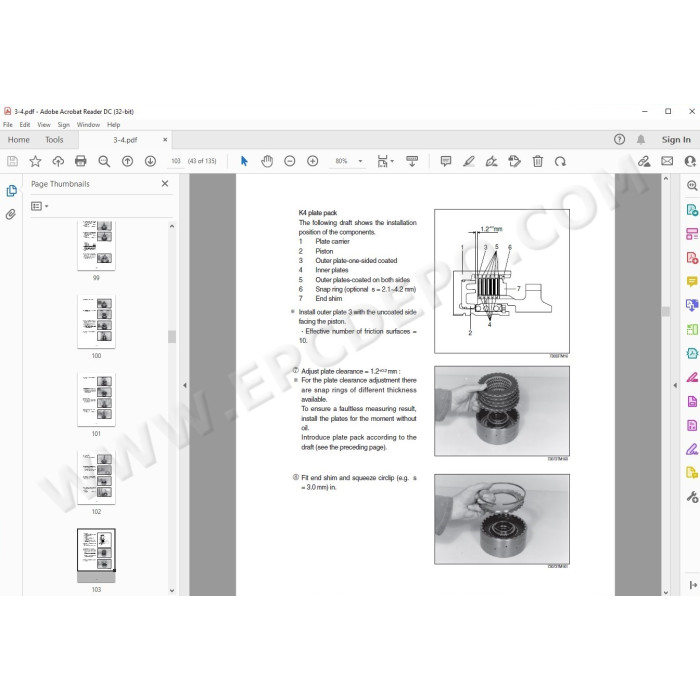Click the Save file icon
Viewport: 700px width, 700px height.
coord(12,161)
